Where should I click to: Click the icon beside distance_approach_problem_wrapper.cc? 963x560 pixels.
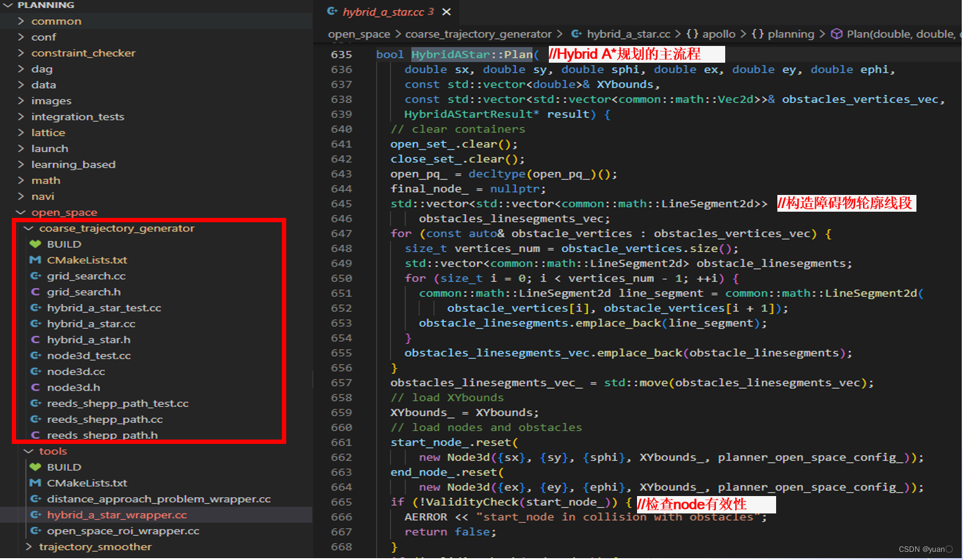pos(35,499)
